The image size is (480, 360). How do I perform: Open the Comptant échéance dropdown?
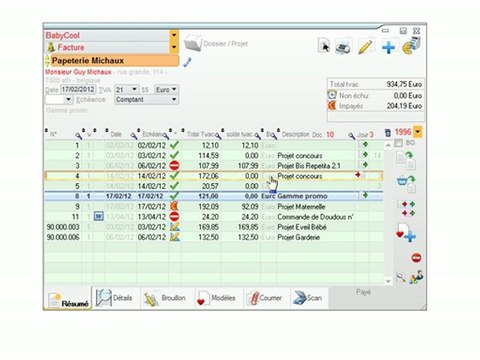pos(174,99)
